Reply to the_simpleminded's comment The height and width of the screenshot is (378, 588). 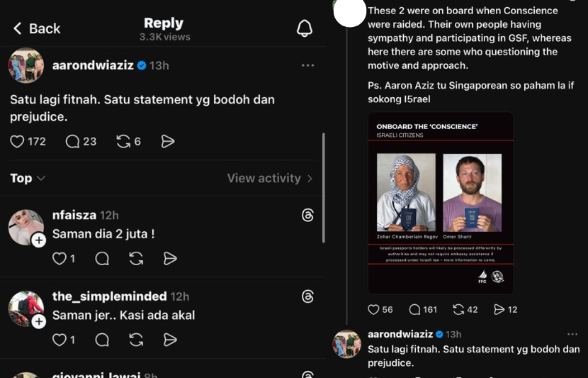(x=102, y=340)
